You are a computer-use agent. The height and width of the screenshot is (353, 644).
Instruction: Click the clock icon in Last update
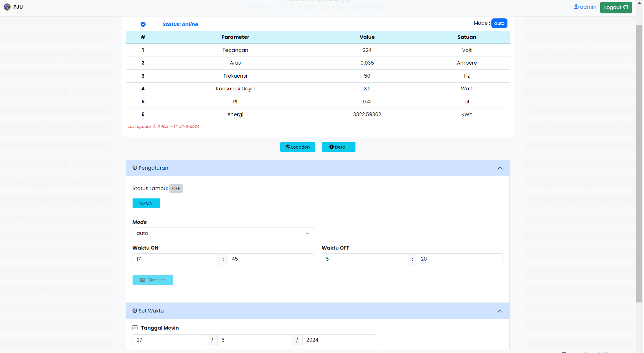coord(154,126)
